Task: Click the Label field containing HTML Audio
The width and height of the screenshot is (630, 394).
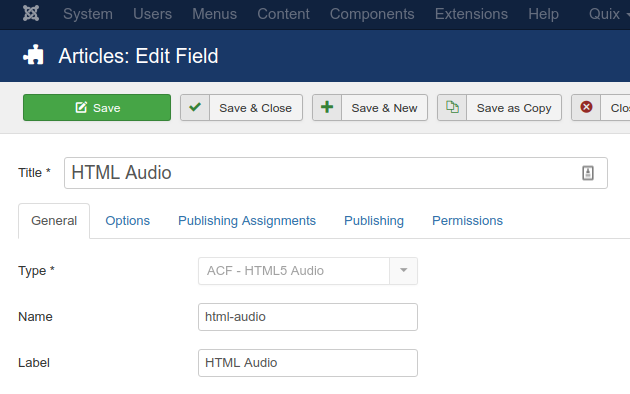Action: (x=308, y=363)
